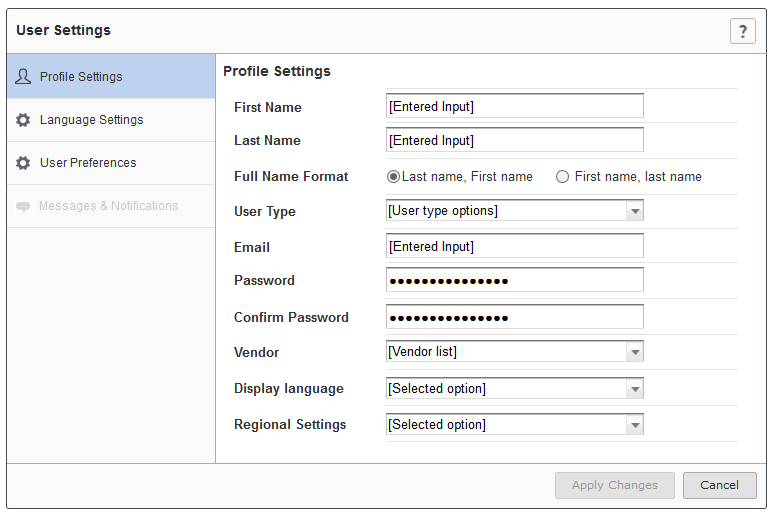Click the Profile Settings person icon
The height and width of the screenshot is (517, 776).
(x=23, y=77)
